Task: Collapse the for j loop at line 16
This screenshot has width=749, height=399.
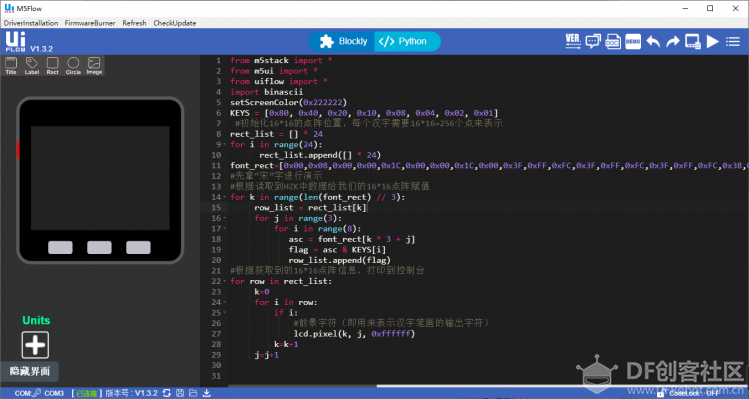Action: (x=225, y=218)
